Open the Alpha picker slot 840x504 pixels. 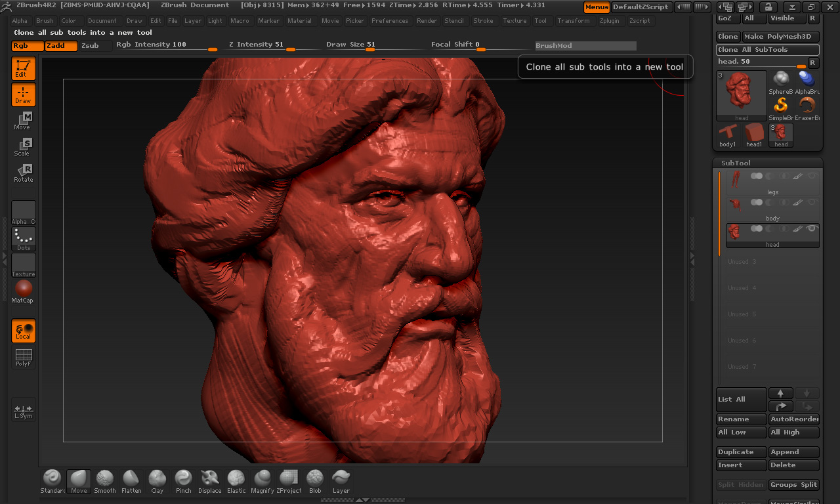tap(23, 213)
